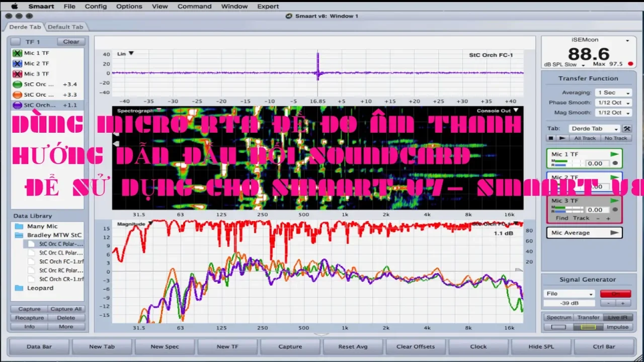This screenshot has width=644, height=362.
Task: Open the Options menu
Action: [129, 6]
